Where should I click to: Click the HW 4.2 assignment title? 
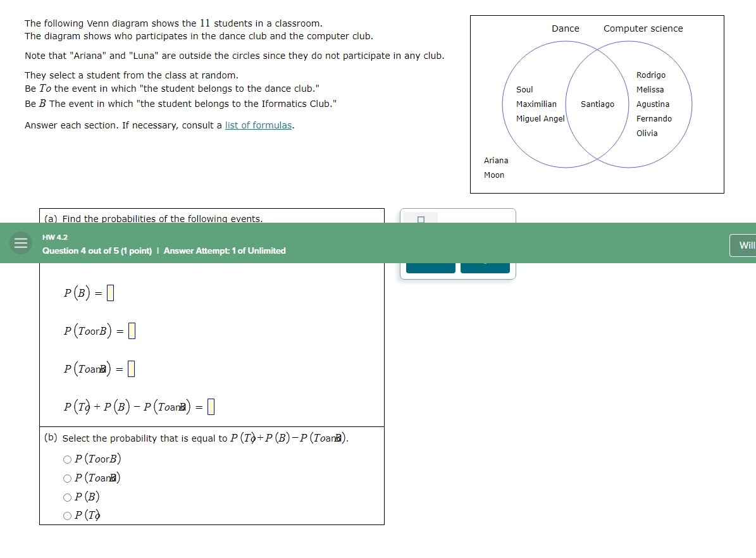click(x=54, y=237)
